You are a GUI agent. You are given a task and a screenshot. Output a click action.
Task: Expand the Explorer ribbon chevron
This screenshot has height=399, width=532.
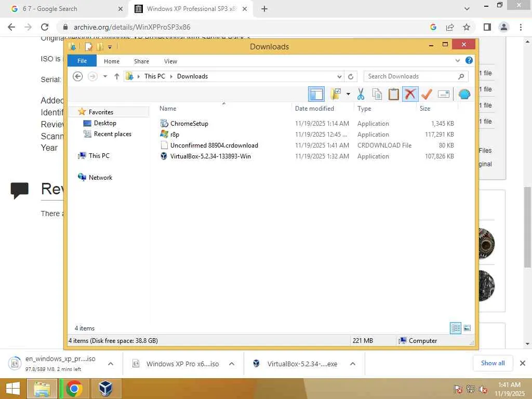[x=457, y=61]
